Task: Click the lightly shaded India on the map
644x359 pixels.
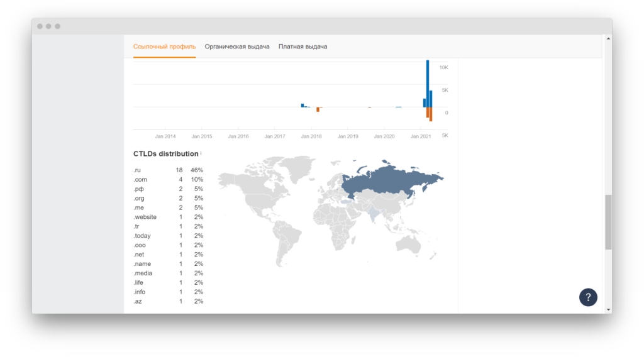Action: coord(375,214)
